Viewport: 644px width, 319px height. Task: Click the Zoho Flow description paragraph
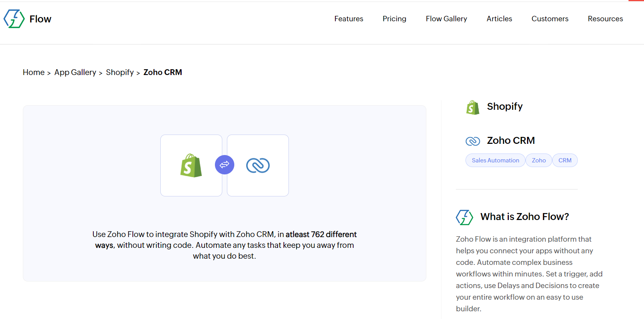[x=529, y=274]
